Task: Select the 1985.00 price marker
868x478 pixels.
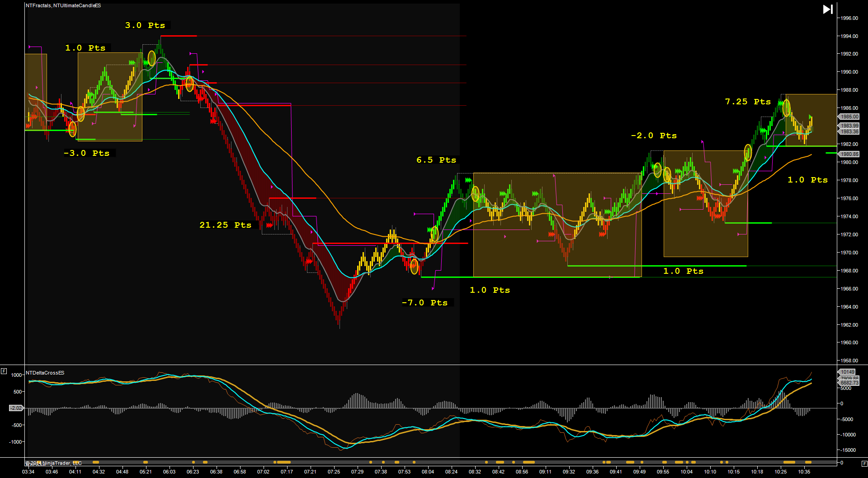Action: coord(849,117)
